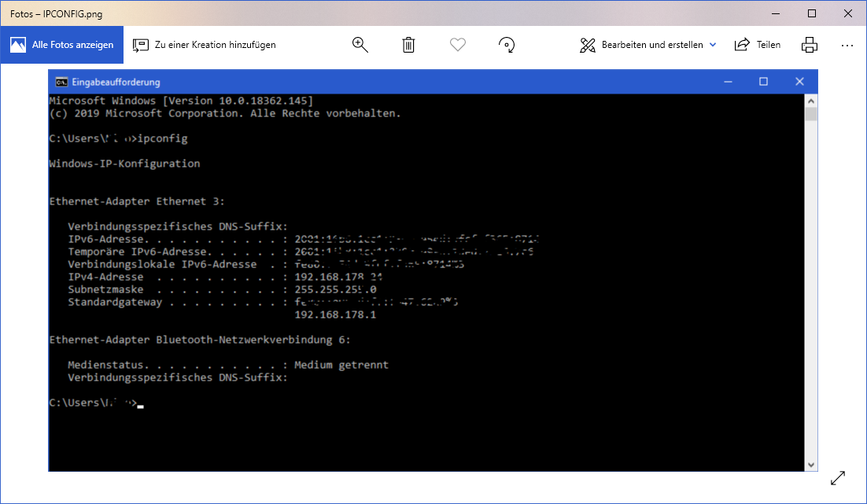Click the pictured Eingabeaufforderung minimize dash
Screen dimensions: 867x504
tap(729, 82)
